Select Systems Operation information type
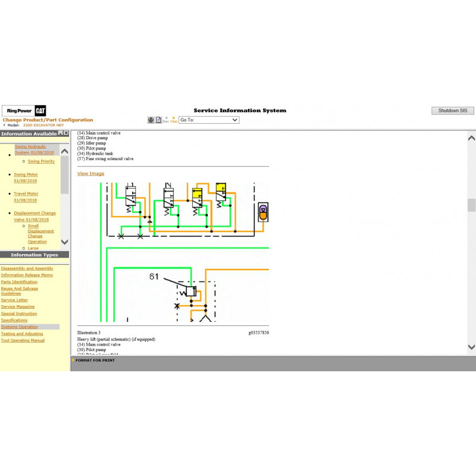The height and width of the screenshot is (476, 476). [x=19, y=327]
